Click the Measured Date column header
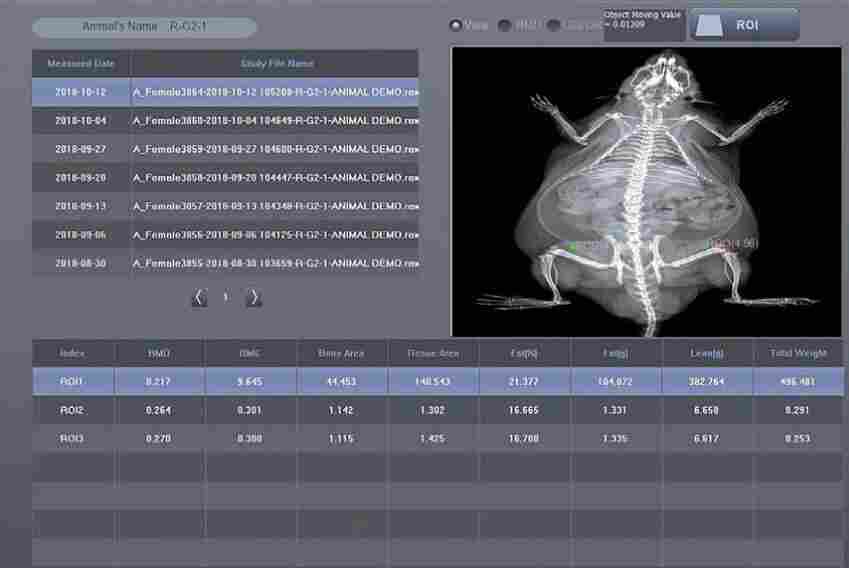This screenshot has width=849, height=568. 81,64
